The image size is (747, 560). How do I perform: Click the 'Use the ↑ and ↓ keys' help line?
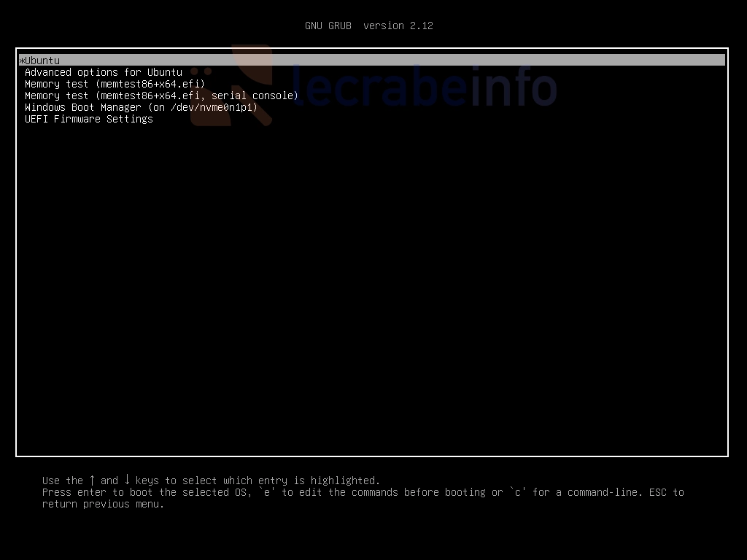pos(211,481)
